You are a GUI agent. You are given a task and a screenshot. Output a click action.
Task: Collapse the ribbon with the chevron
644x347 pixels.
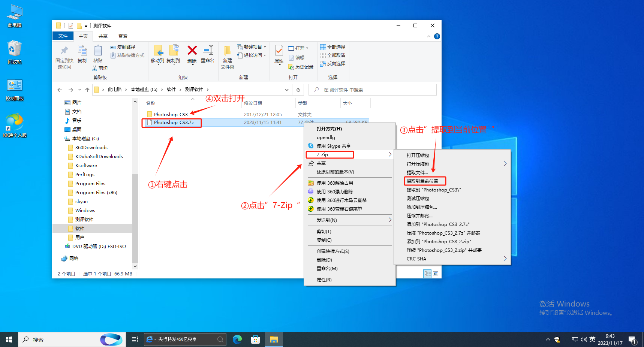tap(429, 36)
